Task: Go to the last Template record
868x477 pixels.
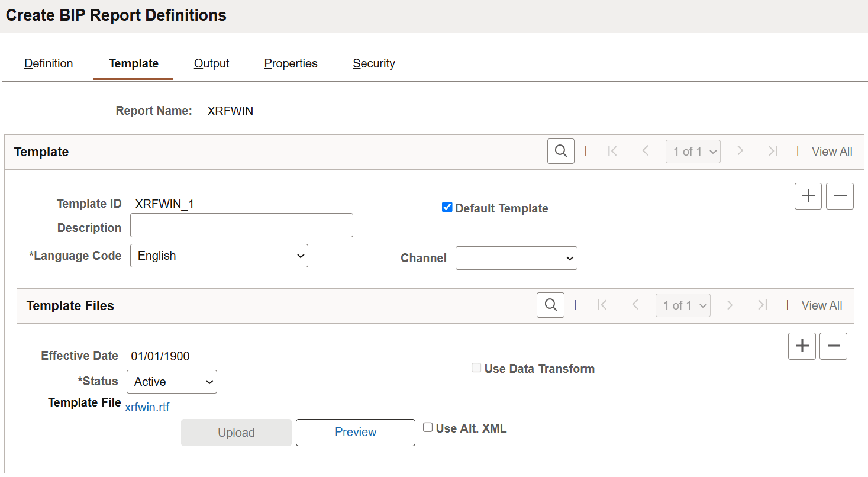Action: (x=773, y=151)
